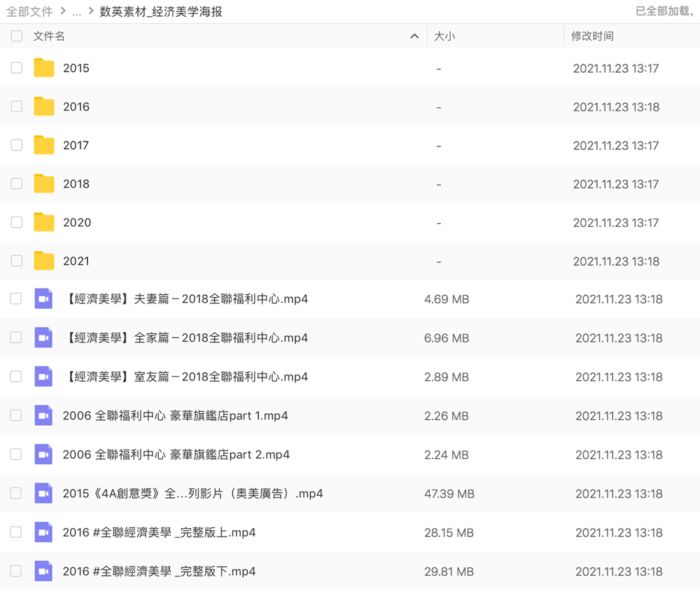The width and height of the screenshot is (700, 596).
Task: Tick the checkbox beside 4A創意獎 video
Action: click(16, 494)
